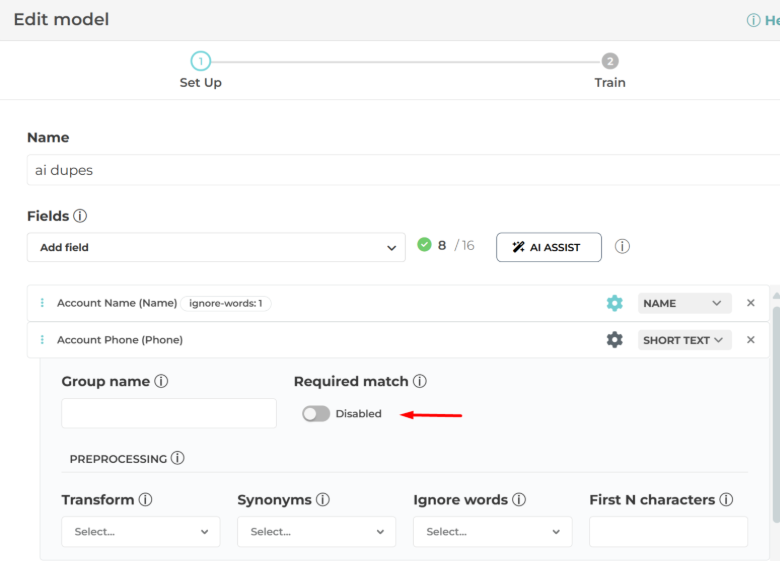This screenshot has width=780, height=561.
Task: Select the Set Up step
Action: click(201, 62)
